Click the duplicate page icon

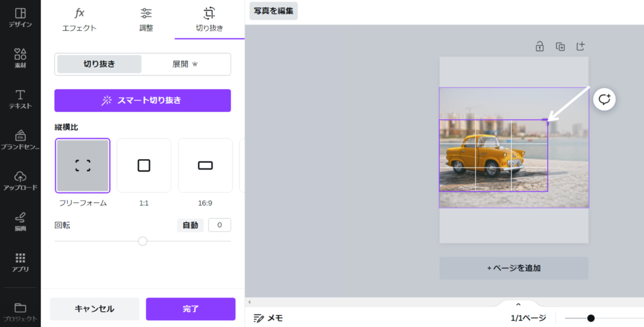coord(560,46)
